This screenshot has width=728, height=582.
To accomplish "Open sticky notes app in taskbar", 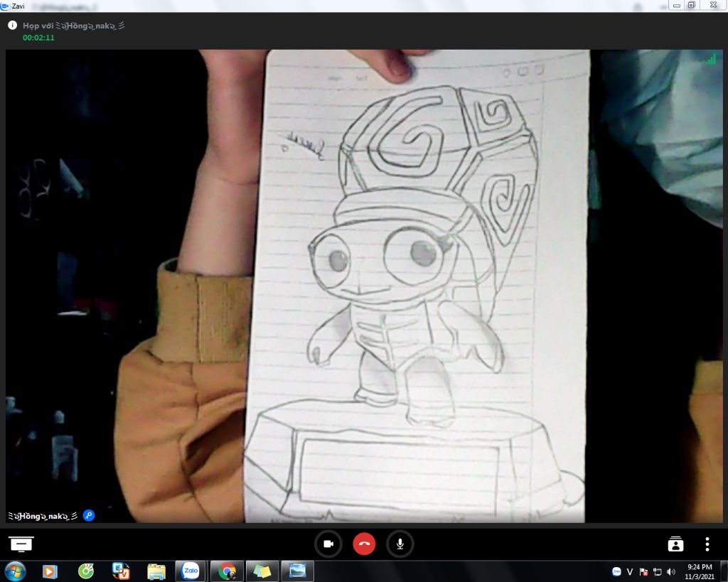I will coord(262,571).
